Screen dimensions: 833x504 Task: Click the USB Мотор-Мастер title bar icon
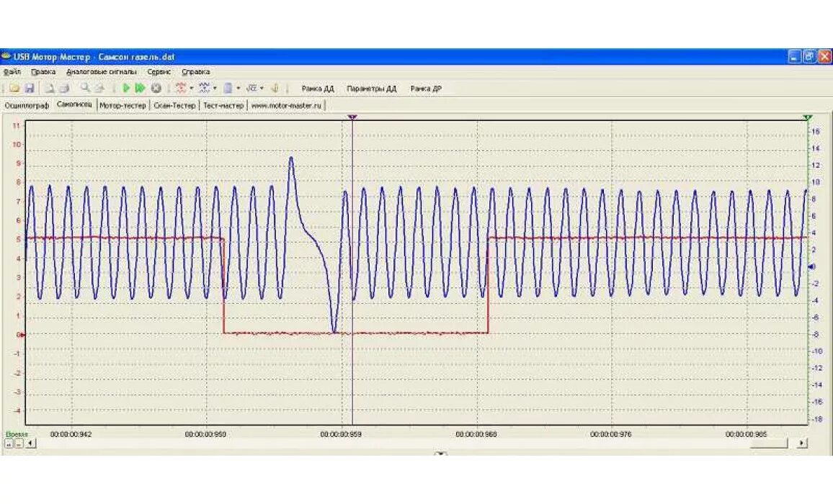point(6,55)
